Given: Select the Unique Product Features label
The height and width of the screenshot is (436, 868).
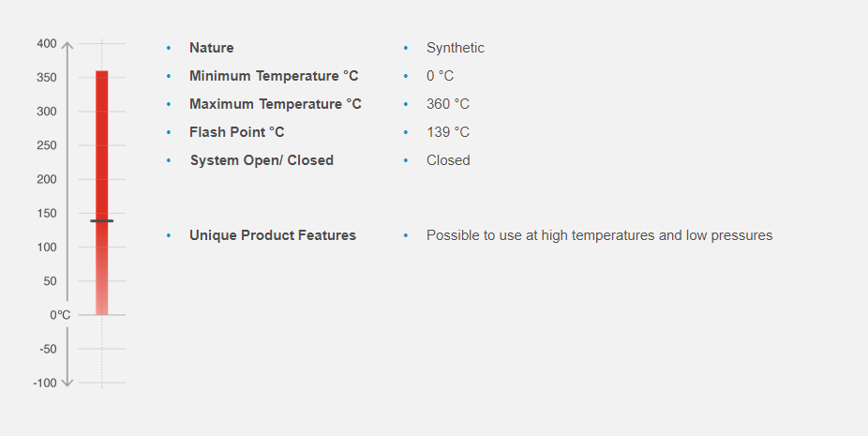Looking at the screenshot, I should (273, 235).
